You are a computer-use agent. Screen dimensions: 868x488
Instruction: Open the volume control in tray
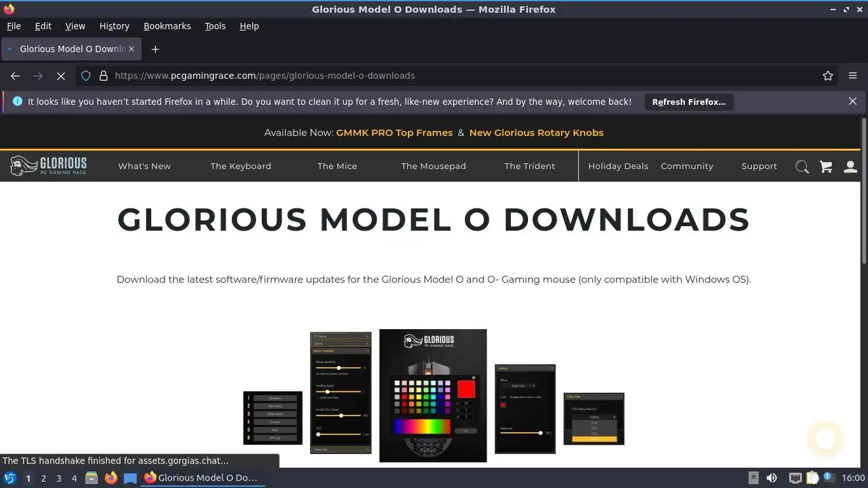coord(771,478)
